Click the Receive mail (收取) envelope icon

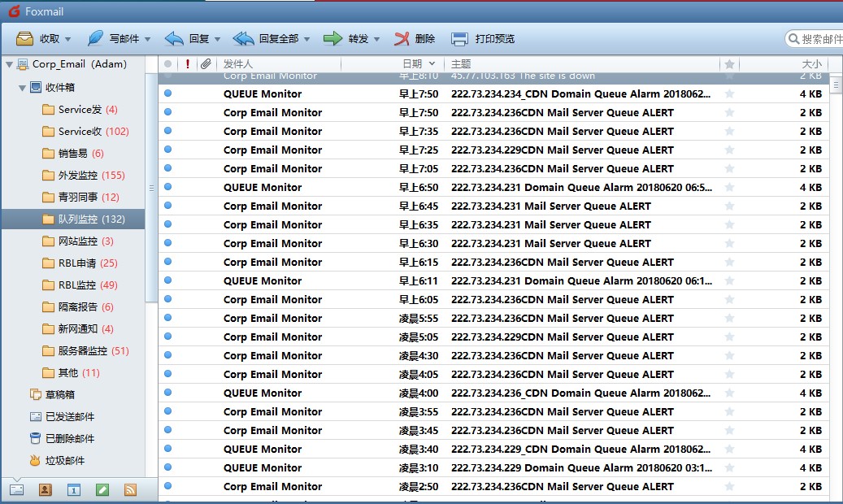click(25, 38)
